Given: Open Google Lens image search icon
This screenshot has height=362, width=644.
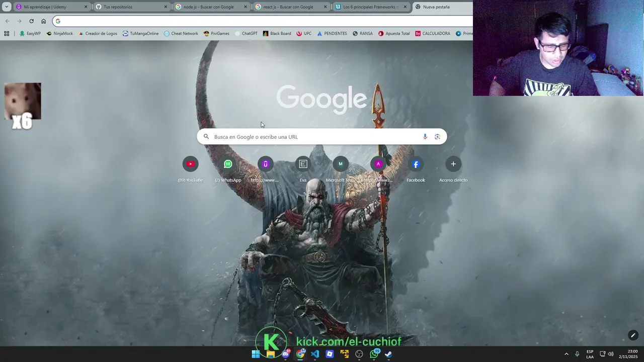Looking at the screenshot, I should point(437,137).
